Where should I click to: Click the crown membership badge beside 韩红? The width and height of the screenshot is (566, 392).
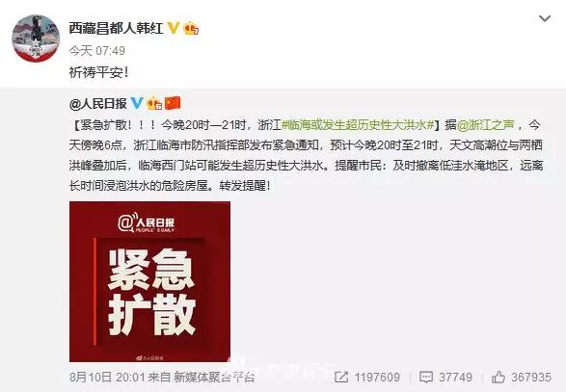191,28
